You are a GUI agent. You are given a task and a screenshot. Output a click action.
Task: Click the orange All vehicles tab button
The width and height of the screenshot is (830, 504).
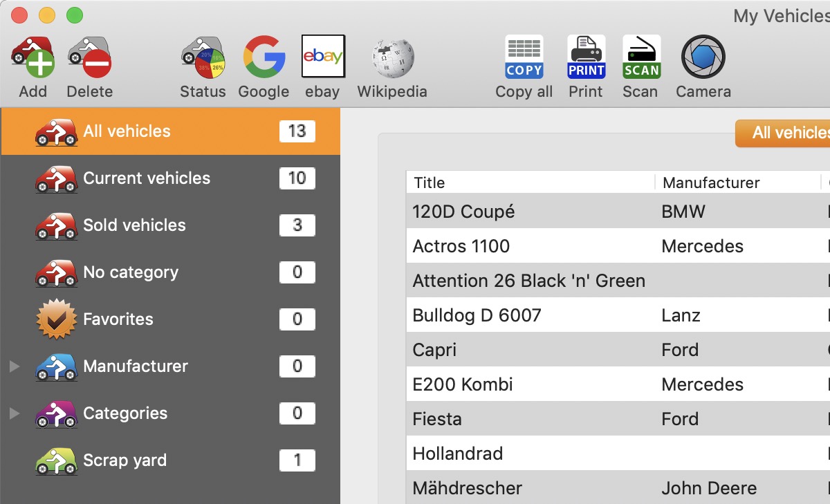pyautogui.click(x=782, y=133)
